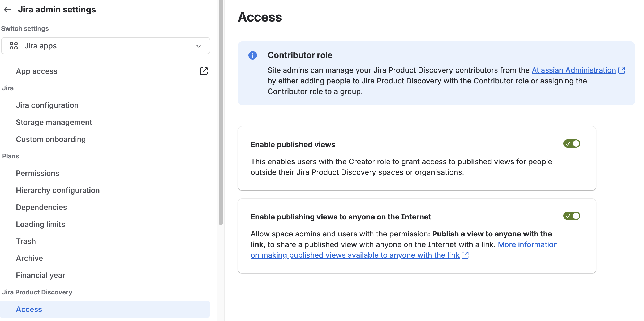Click the Jira admin settings title
644x321 pixels.
pos(57,10)
